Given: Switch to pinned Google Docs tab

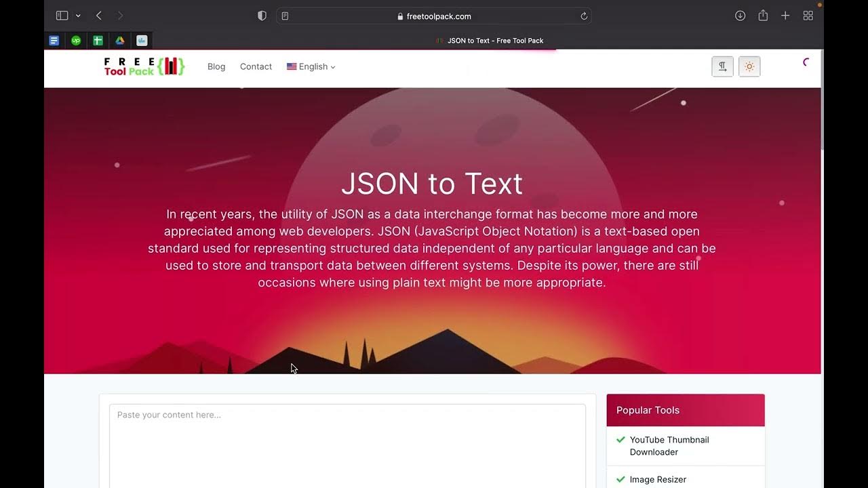Looking at the screenshot, I should (54, 41).
